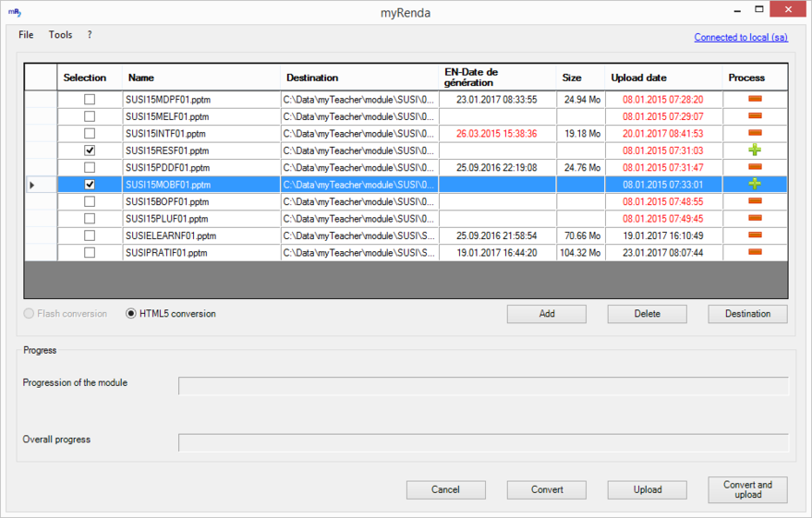The height and width of the screenshot is (518, 812).
Task: Click the Connected to local (sa) link
Action: 740,38
